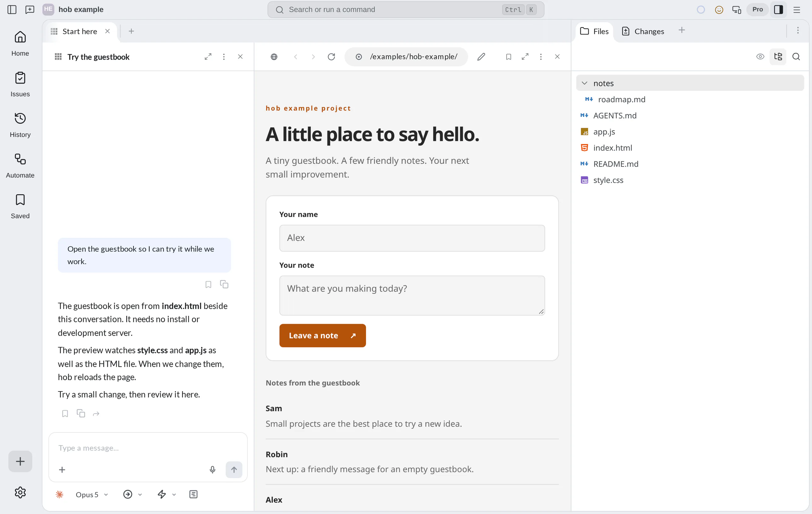Open the Automate section
Screen dimensions: 812x514
pos(20,165)
